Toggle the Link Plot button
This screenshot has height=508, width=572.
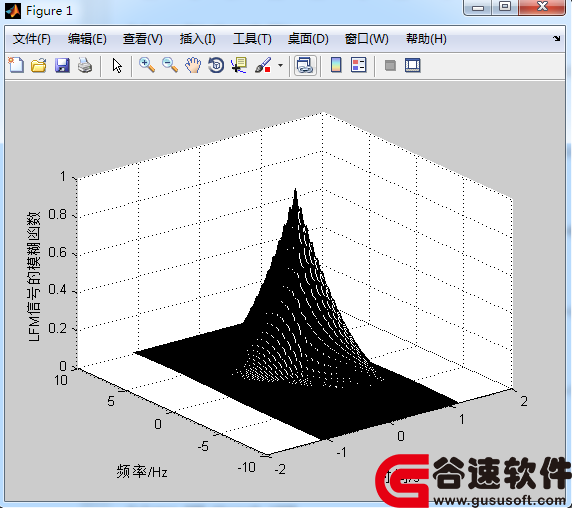tap(305, 66)
